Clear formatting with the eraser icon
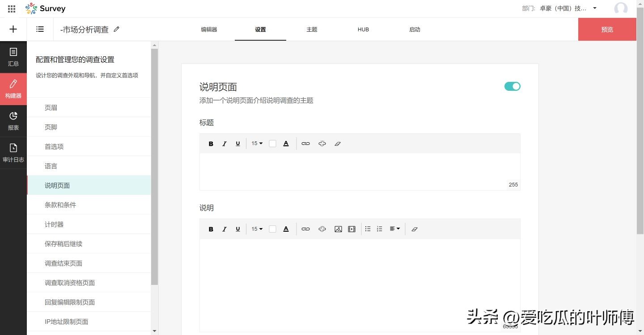Viewport: 644px width, 335px height. click(338, 143)
